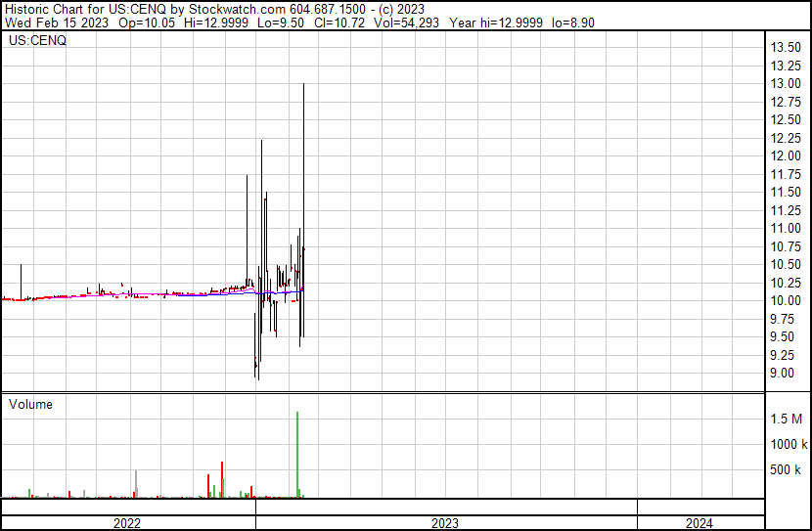Click the top of the 13.00 price spike
This screenshot has height=531, width=812.
pyautogui.click(x=304, y=86)
